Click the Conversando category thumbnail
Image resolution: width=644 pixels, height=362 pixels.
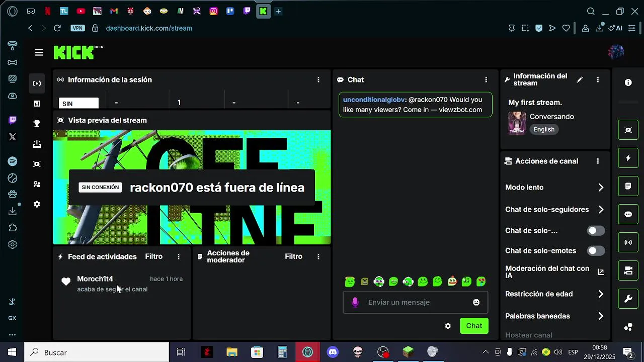click(517, 123)
